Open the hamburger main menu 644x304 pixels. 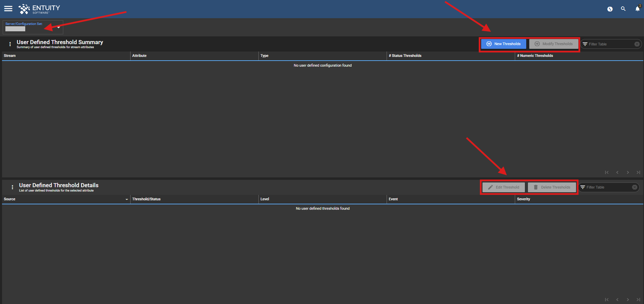point(8,9)
